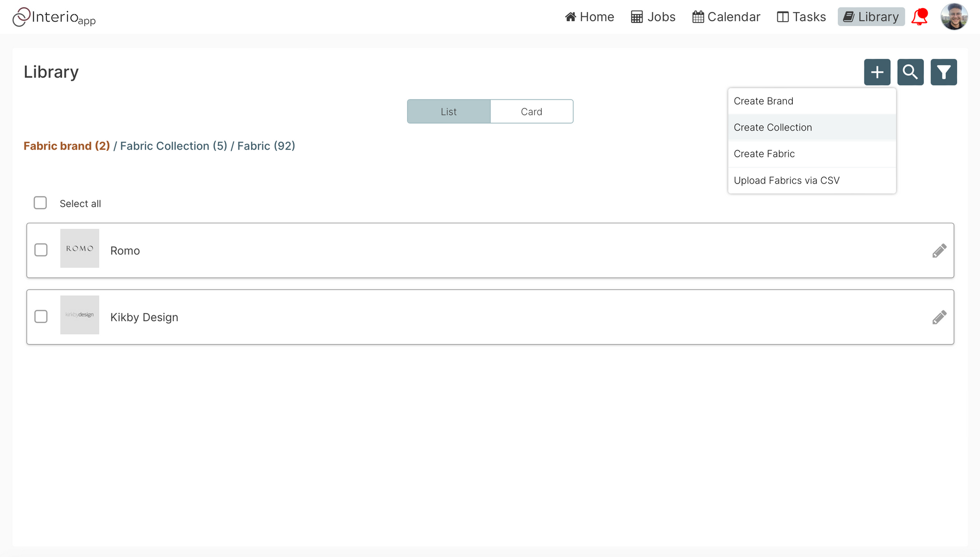Click the red notification bell
The height and width of the screenshot is (557, 980).
[920, 17]
